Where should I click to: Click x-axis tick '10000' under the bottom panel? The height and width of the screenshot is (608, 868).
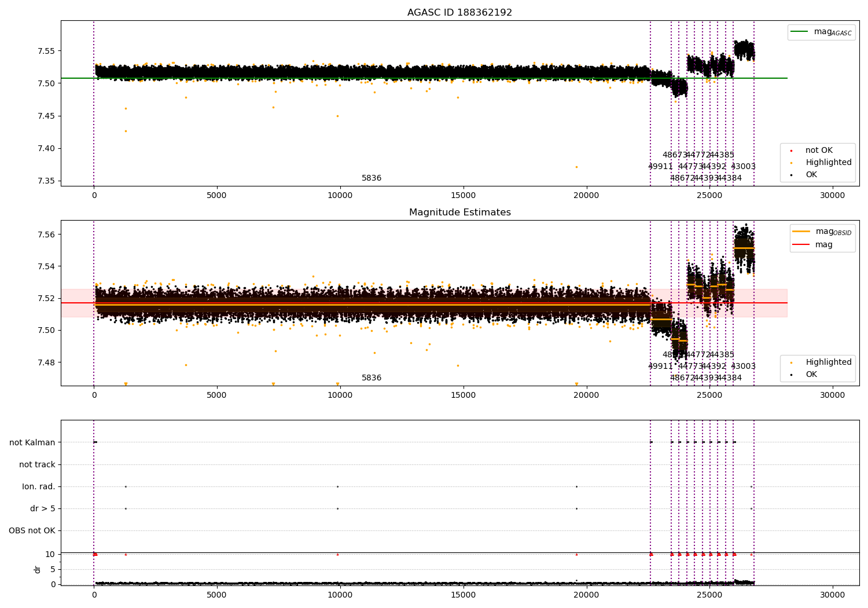pyautogui.click(x=340, y=595)
